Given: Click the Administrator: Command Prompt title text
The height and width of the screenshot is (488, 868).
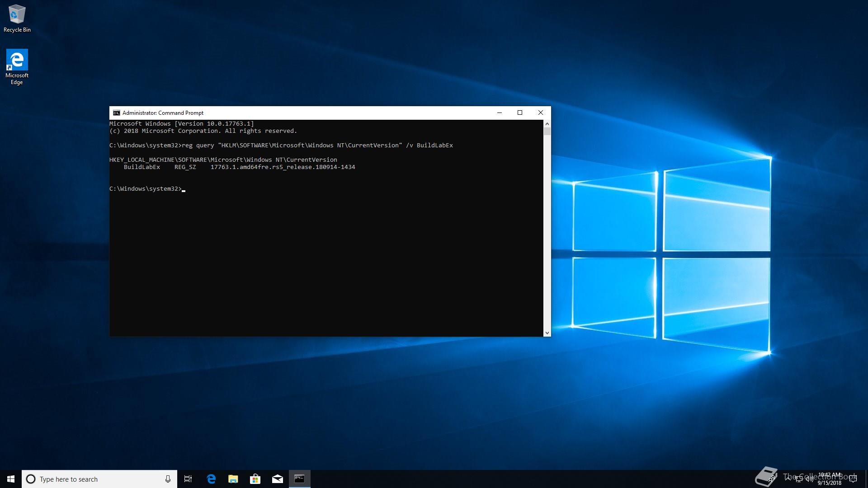Looking at the screenshot, I should coord(163,113).
